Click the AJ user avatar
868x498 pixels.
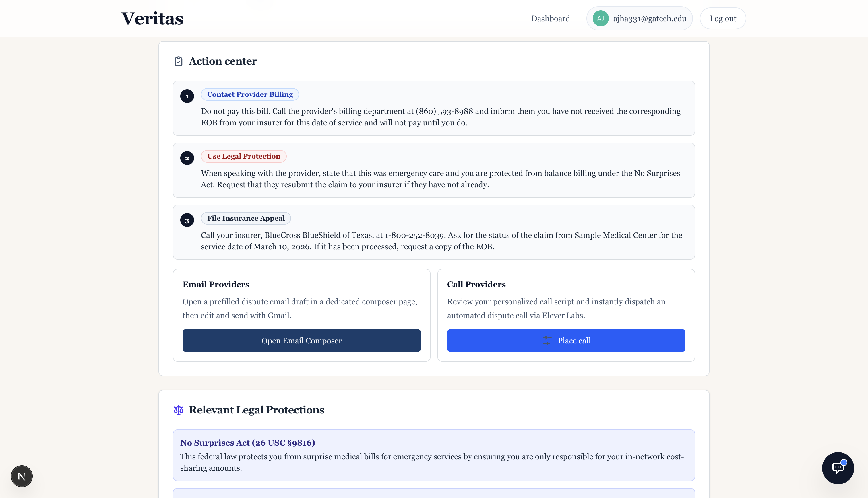coord(600,18)
